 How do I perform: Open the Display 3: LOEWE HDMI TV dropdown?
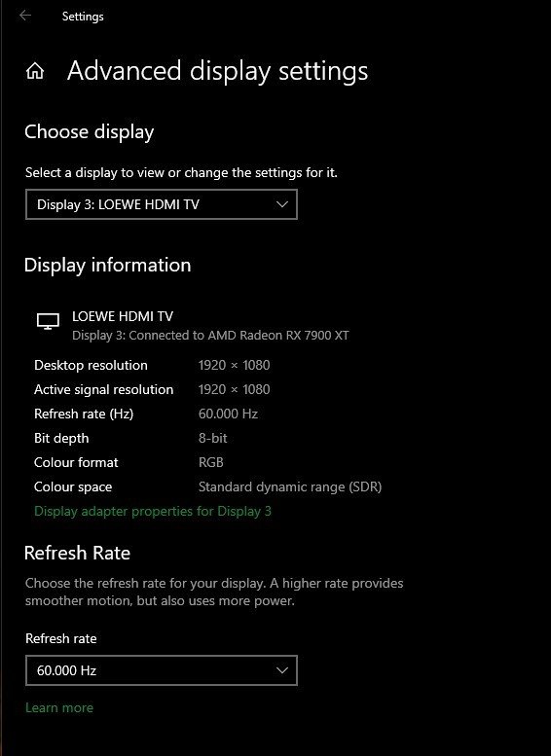(x=162, y=204)
